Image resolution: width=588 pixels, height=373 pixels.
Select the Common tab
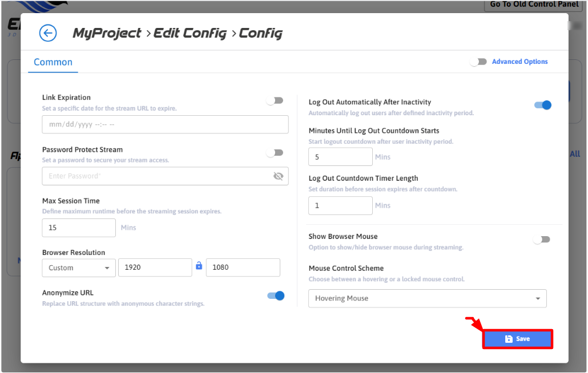[x=53, y=62]
